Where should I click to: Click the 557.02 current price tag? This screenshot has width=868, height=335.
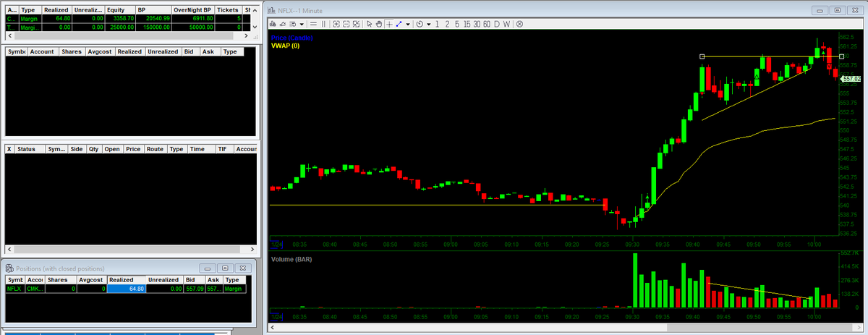pyautogui.click(x=851, y=78)
